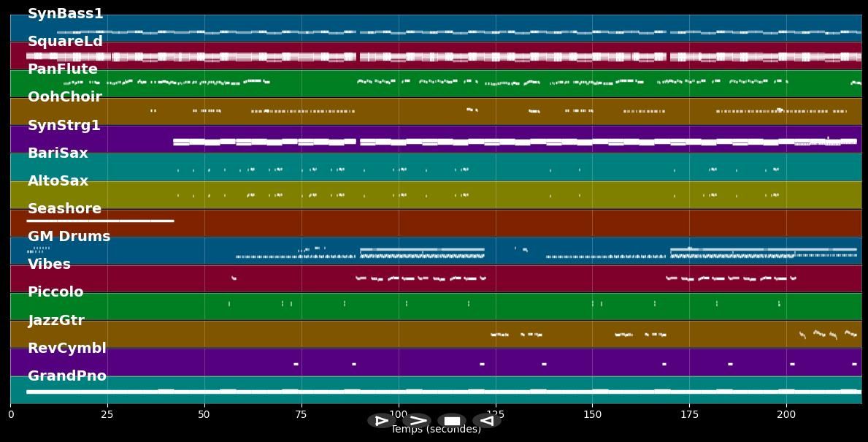Click the GrandPno track label

tap(66, 376)
